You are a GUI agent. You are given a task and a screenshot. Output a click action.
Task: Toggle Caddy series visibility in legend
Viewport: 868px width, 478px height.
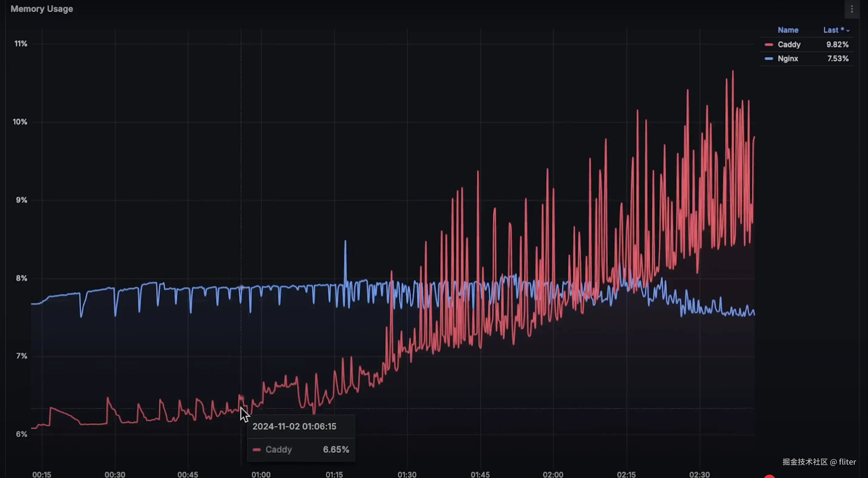pos(789,45)
